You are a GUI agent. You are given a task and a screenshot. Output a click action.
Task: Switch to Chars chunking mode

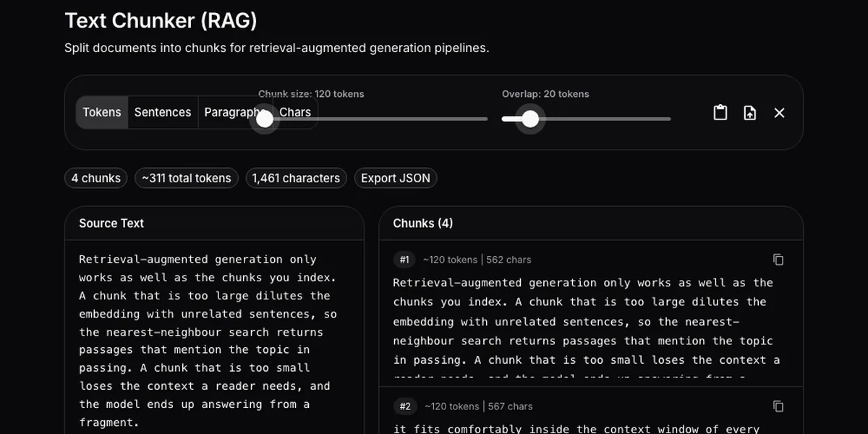(x=296, y=112)
